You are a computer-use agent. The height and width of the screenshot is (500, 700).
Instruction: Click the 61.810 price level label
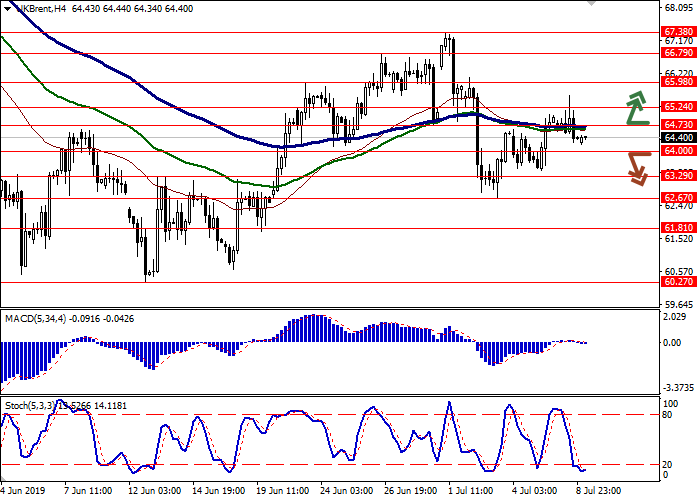(x=678, y=227)
